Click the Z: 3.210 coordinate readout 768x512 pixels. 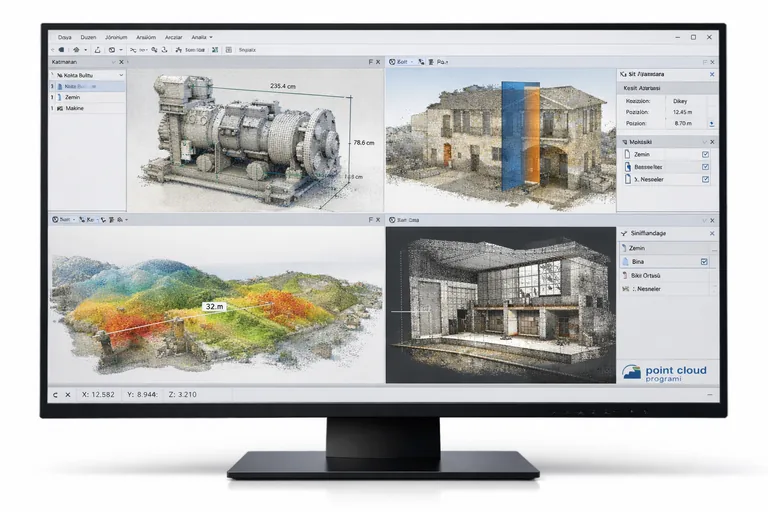182,394
